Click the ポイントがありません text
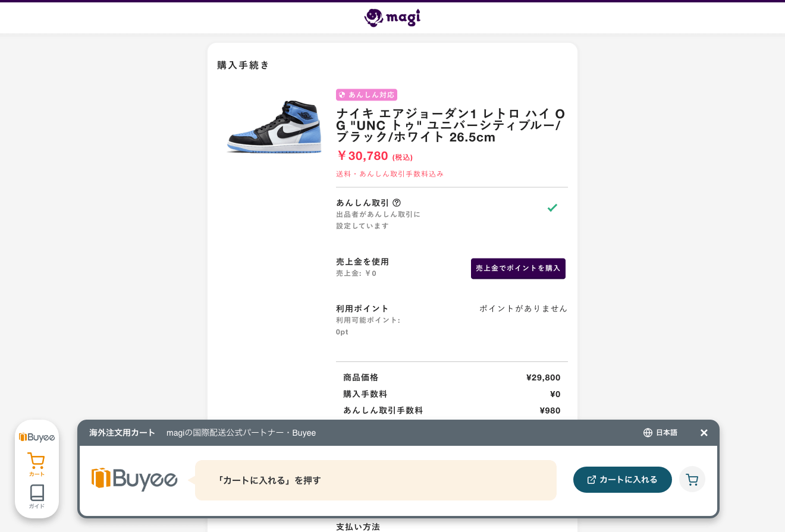Screen dimensions: 785x532 point(523,309)
